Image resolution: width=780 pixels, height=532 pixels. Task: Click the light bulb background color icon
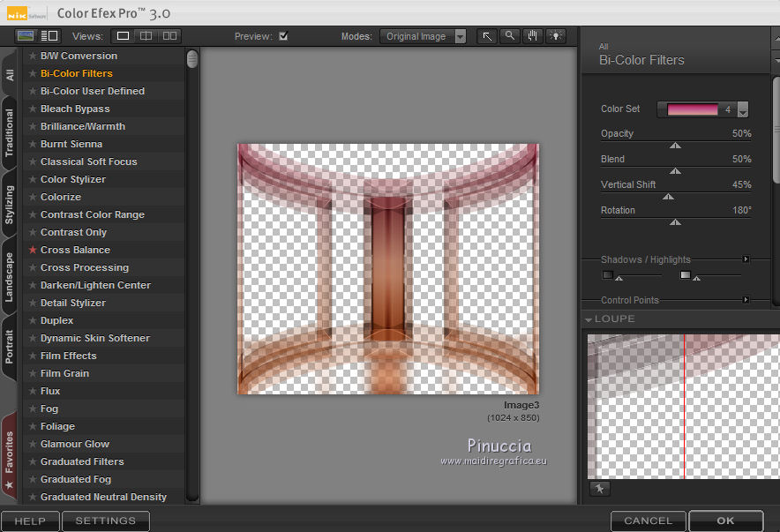tap(555, 36)
